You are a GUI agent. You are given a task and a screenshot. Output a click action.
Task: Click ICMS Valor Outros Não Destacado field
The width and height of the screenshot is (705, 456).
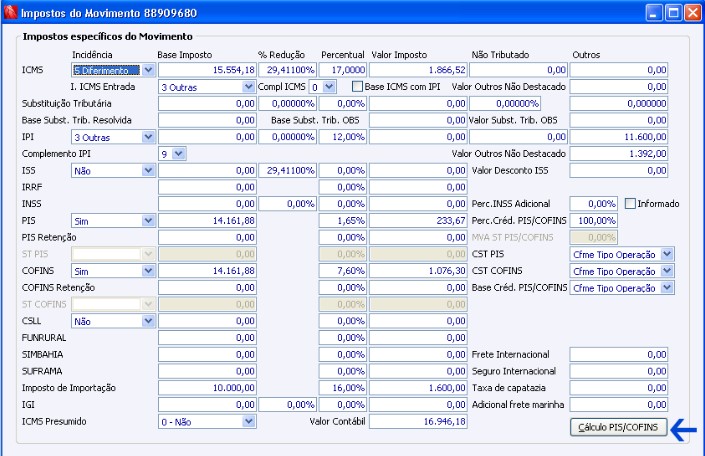(x=619, y=87)
